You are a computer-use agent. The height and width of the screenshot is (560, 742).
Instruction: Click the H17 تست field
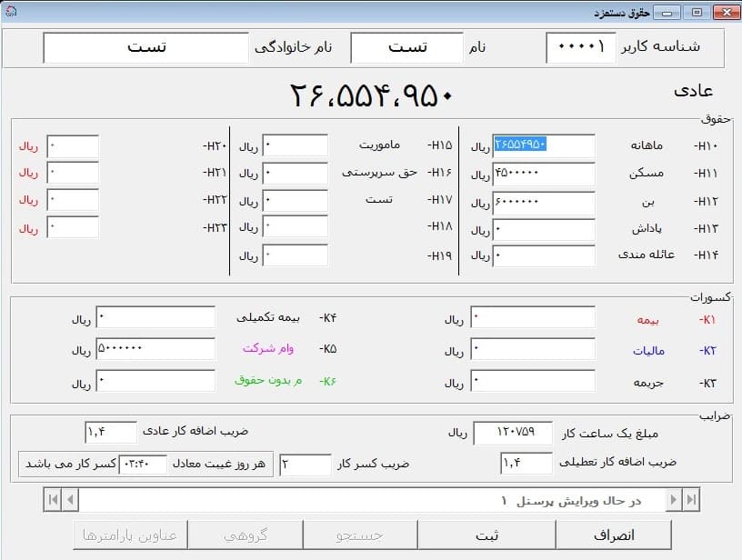point(296,201)
